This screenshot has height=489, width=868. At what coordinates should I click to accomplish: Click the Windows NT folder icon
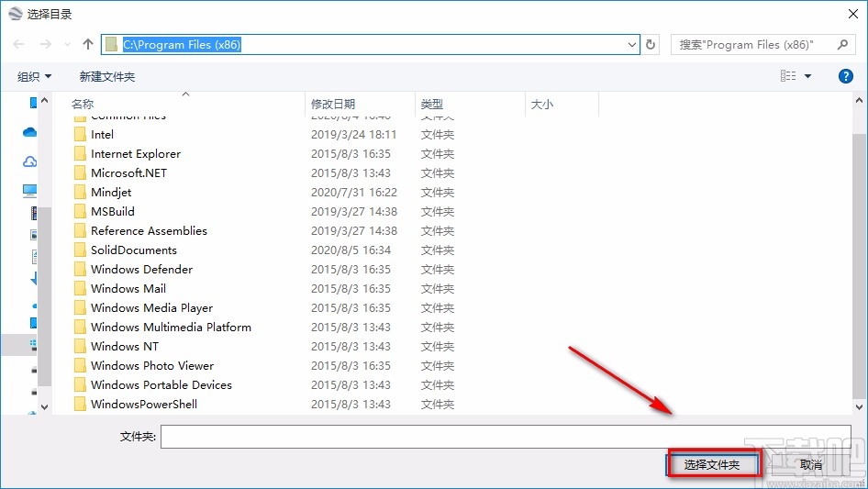tap(80, 347)
